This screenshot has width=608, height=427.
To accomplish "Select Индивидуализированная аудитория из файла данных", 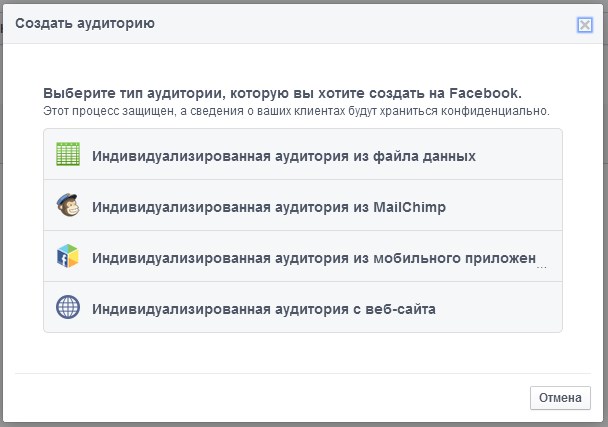I will click(303, 154).
